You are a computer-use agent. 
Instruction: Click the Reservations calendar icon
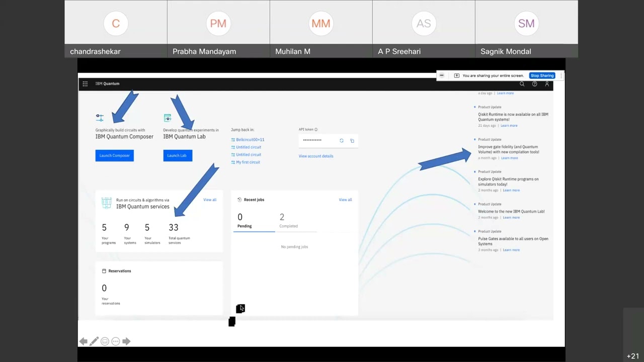click(104, 271)
